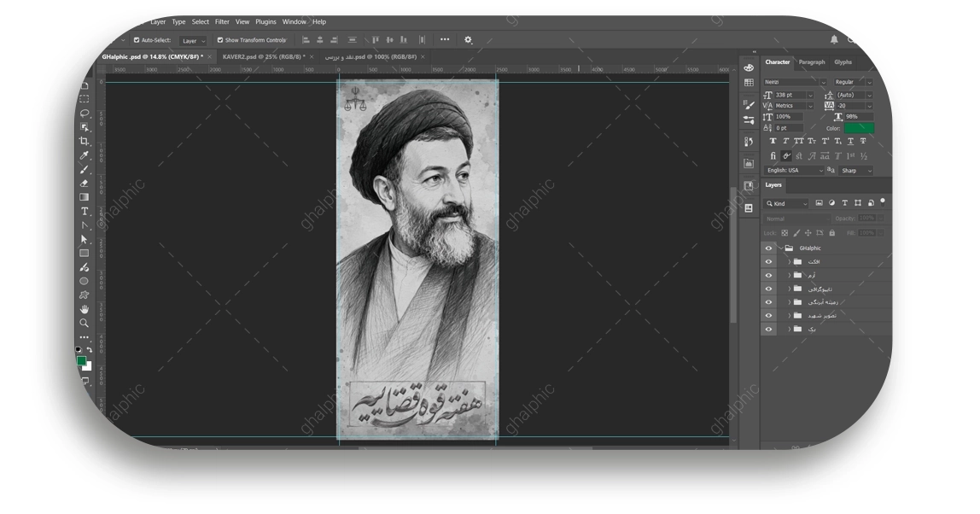Collapse the GHalphic layer group
Image resolution: width=980 pixels, height=514 pixels.
click(x=780, y=248)
